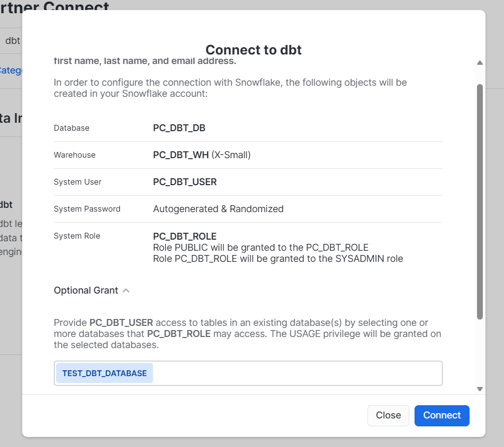Click the Connect button
Image resolution: width=504 pixels, height=447 pixels.
click(x=442, y=416)
